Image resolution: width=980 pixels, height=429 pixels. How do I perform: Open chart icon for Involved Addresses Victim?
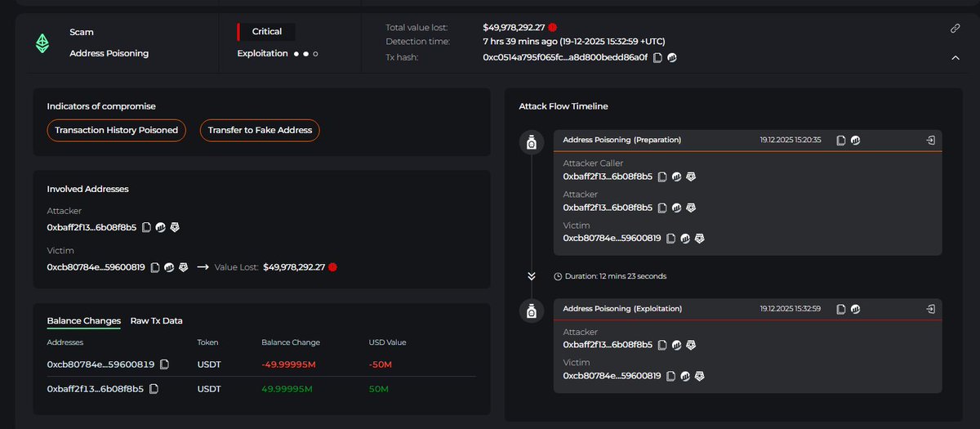coord(169,267)
